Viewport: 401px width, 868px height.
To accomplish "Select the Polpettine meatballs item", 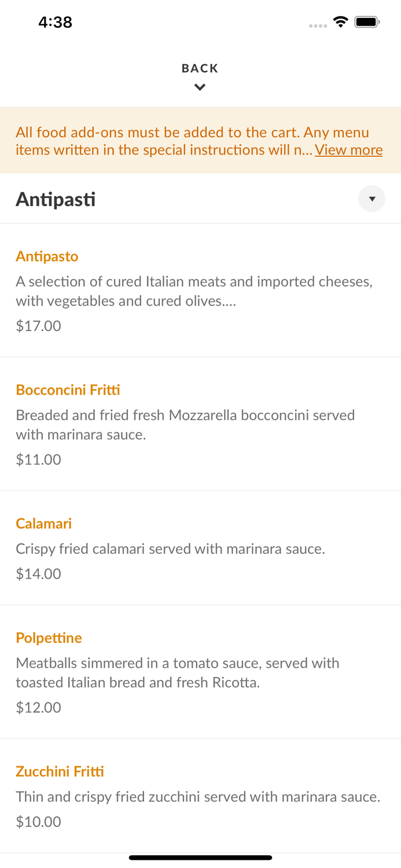I will point(49,638).
